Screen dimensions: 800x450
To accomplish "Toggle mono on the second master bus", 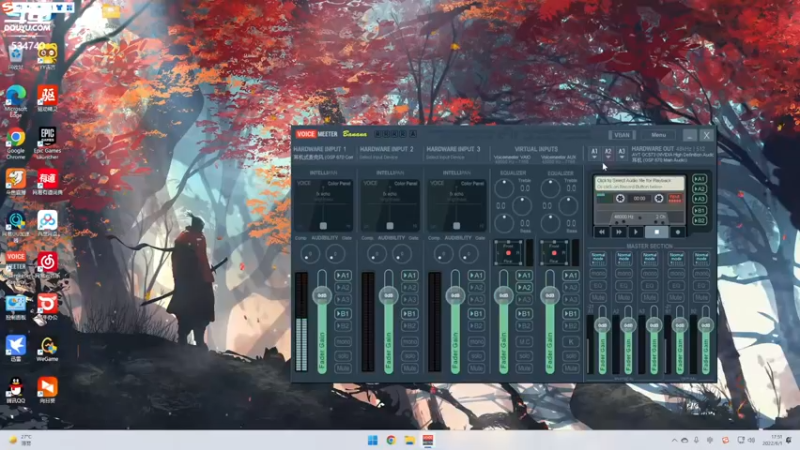I will (624, 274).
